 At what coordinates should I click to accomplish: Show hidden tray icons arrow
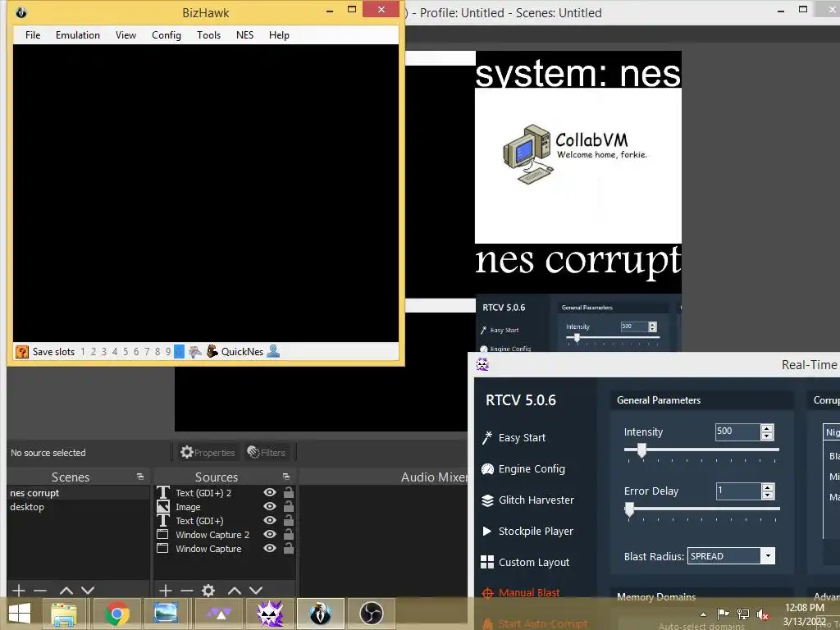[703, 614]
